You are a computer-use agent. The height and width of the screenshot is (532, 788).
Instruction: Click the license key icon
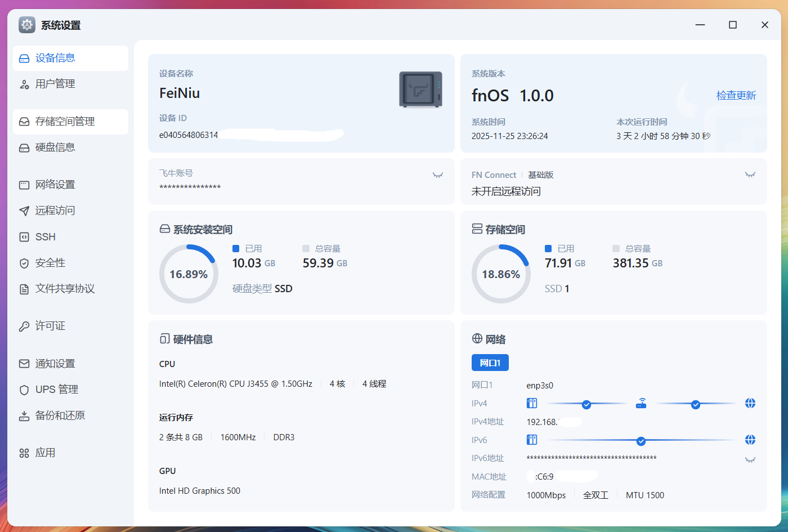[x=24, y=327]
